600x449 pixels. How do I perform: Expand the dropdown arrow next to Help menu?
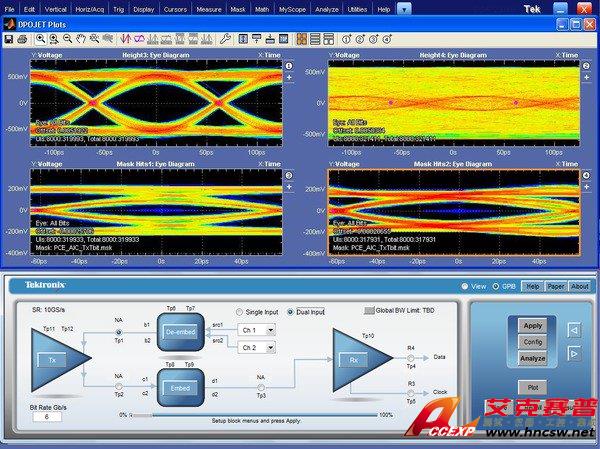[x=403, y=7]
